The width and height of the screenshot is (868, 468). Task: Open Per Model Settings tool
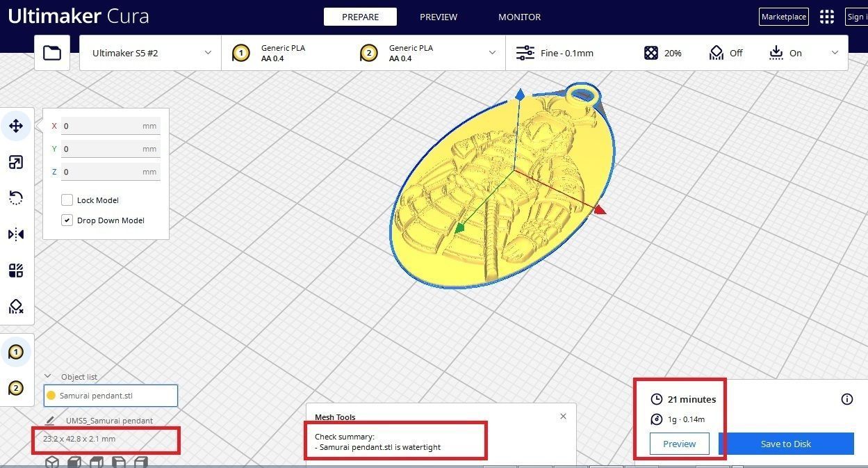(x=16, y=271)
